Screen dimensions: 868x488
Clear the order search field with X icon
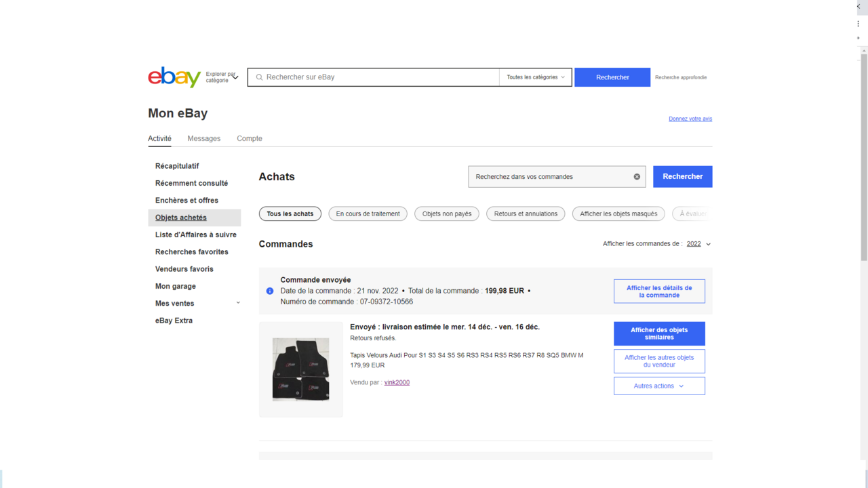tap(637, 177)
